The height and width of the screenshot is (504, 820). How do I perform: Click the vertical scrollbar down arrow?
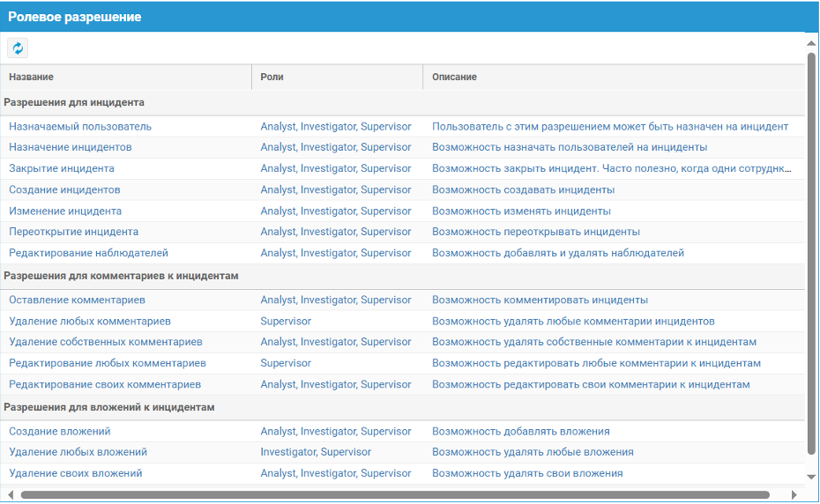[811, 477]
